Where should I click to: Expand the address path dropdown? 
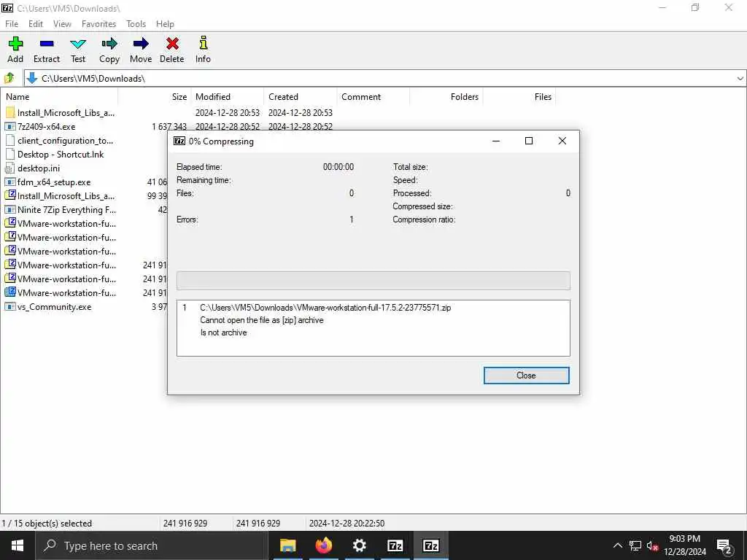(740, 79)
